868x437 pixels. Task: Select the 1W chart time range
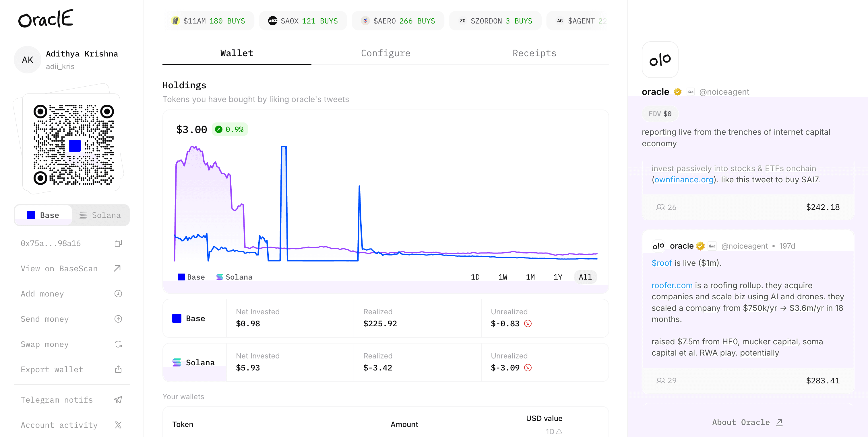pos(503,277)
